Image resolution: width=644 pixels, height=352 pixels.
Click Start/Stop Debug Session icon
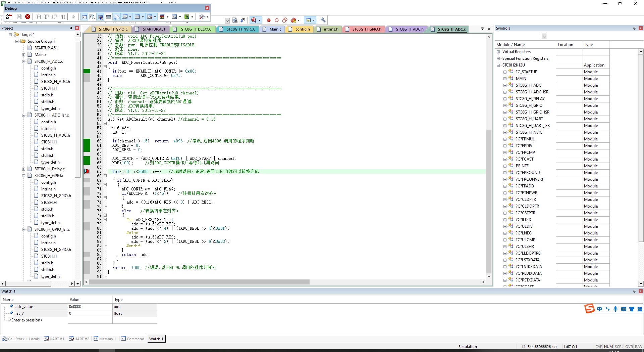pos(254,20)
